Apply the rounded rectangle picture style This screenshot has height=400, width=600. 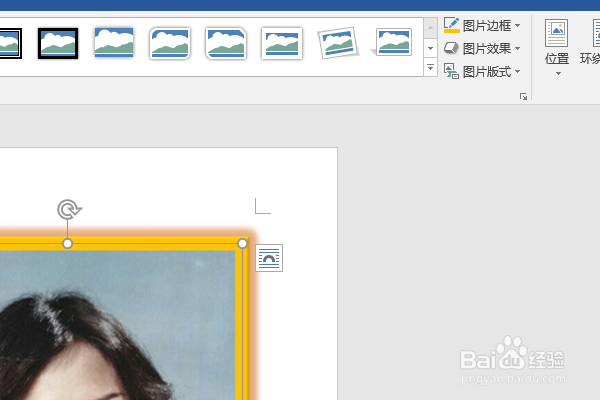(x=170, y=43)
